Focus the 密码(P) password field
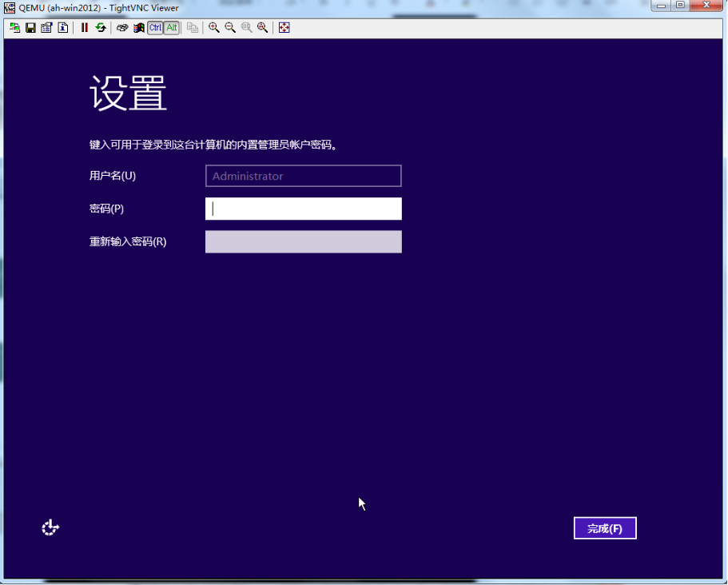 pyautogui.click(x=304, y=209)
